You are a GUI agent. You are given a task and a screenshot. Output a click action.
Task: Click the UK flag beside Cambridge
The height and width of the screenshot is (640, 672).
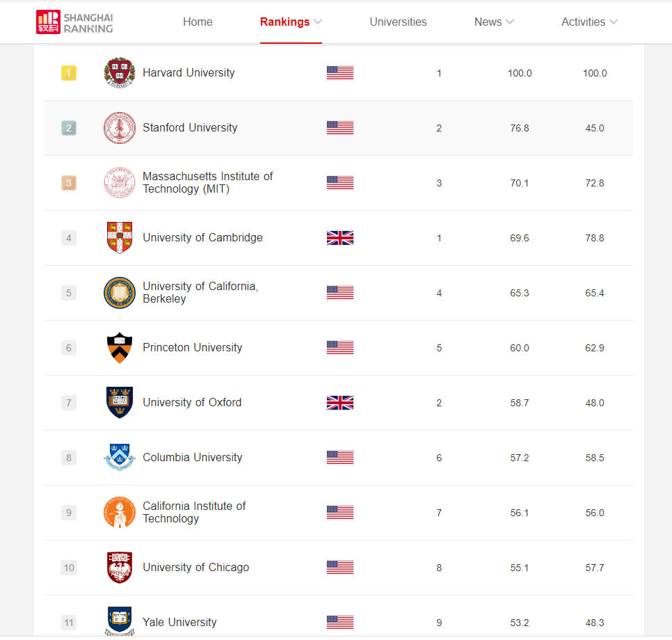tap(340, 238)
